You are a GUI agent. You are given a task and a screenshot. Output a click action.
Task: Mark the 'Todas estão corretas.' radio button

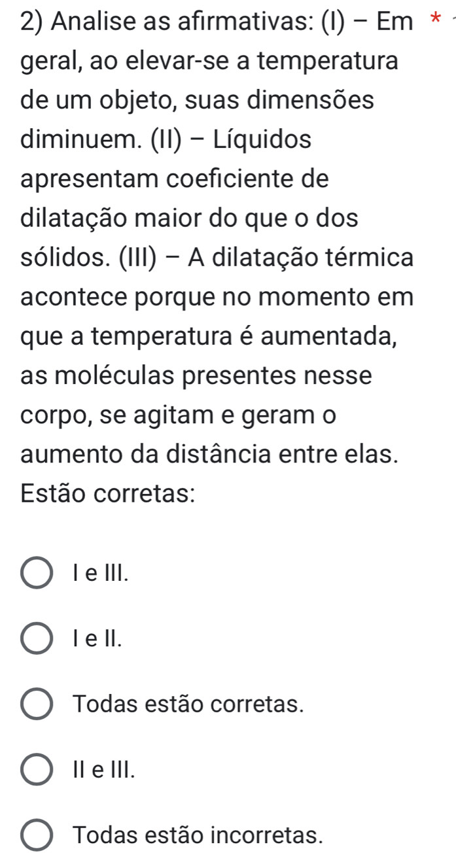coord(39,704)
